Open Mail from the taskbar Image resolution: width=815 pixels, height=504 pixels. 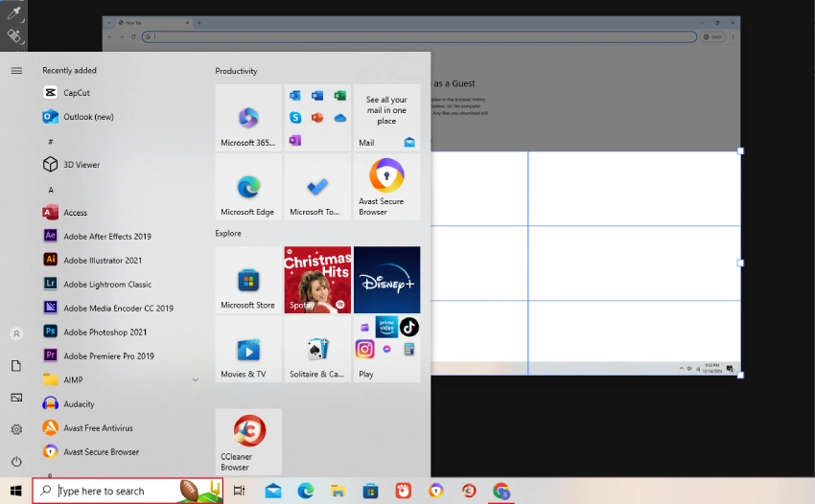tap(273, 491)
